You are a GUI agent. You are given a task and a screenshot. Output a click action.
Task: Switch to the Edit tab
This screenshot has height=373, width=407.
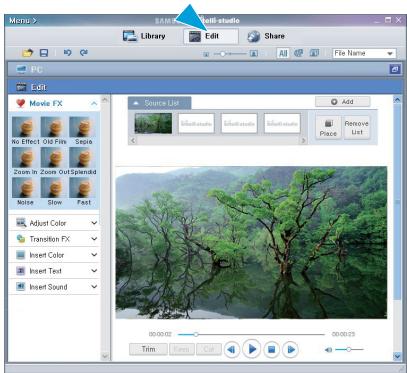[211, 36]
